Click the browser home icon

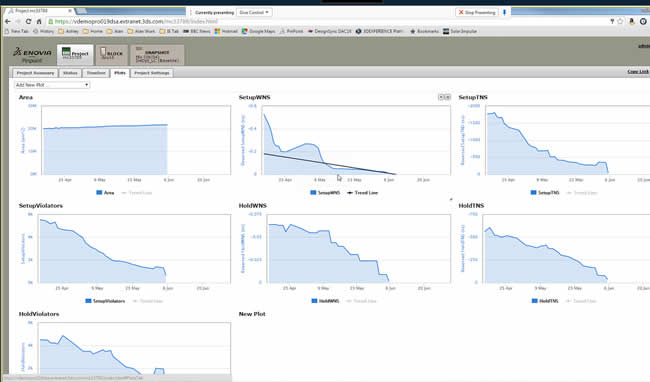39,22
